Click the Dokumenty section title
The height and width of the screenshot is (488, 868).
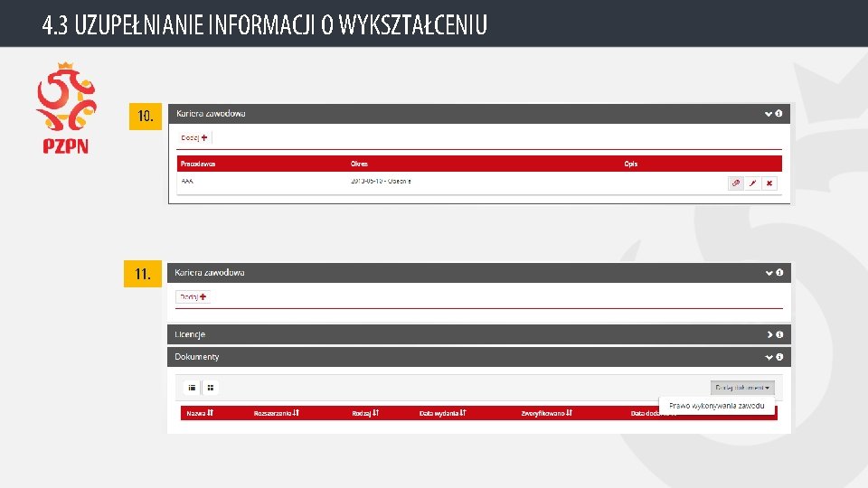[x=197, y=357]
